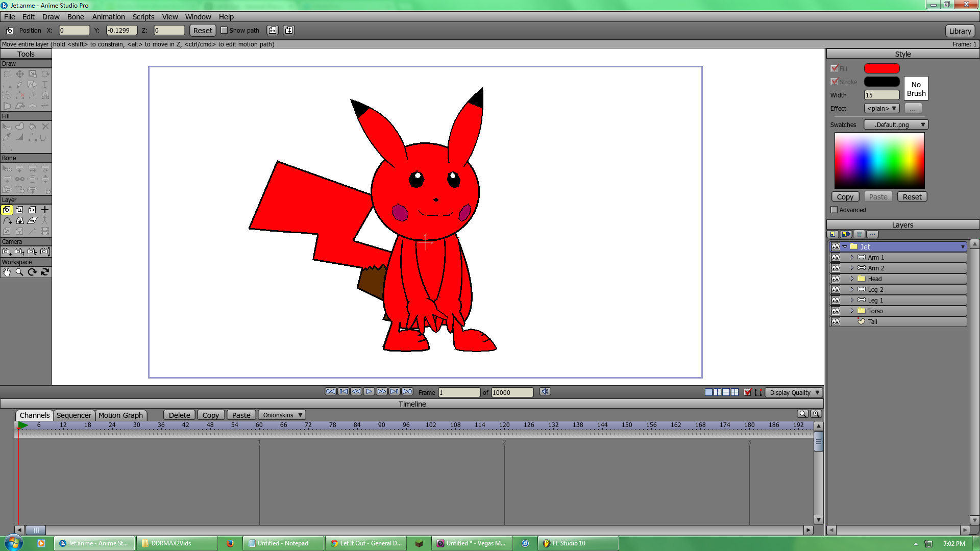Click the Reset position button
Image resolution: width=980 pixels, height=551 pixels.
point(203,31)
